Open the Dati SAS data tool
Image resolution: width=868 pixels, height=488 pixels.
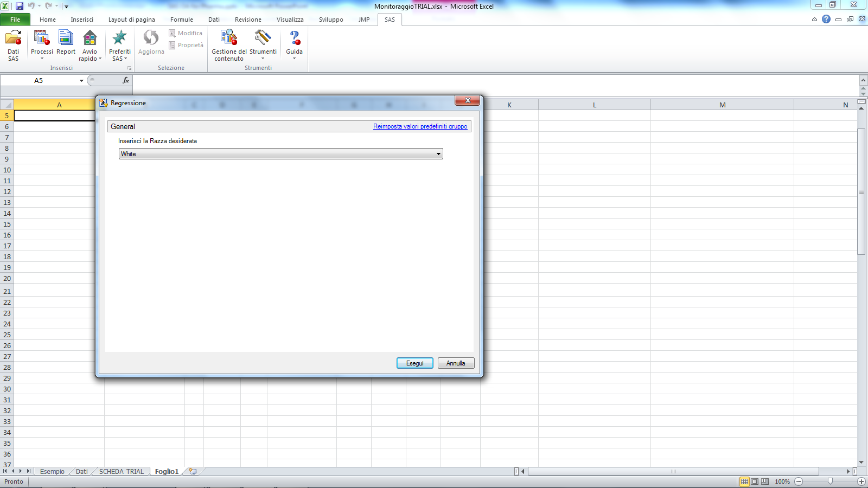13,46
